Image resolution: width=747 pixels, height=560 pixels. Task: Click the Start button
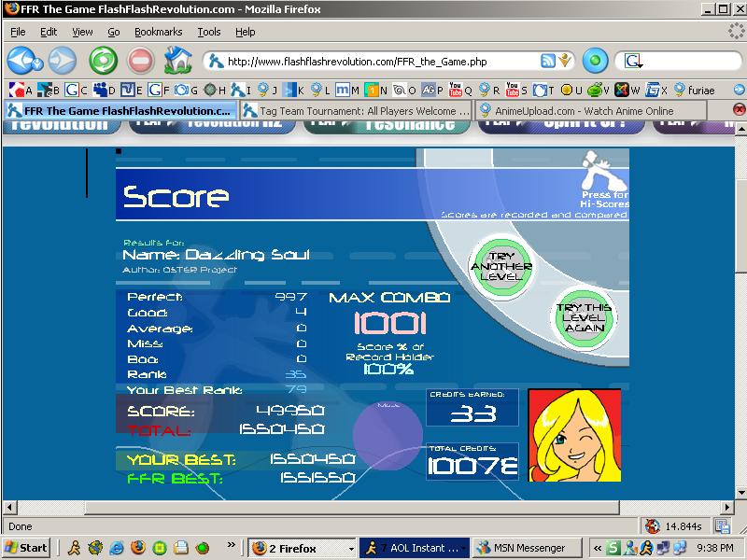(x=27, y=548)
